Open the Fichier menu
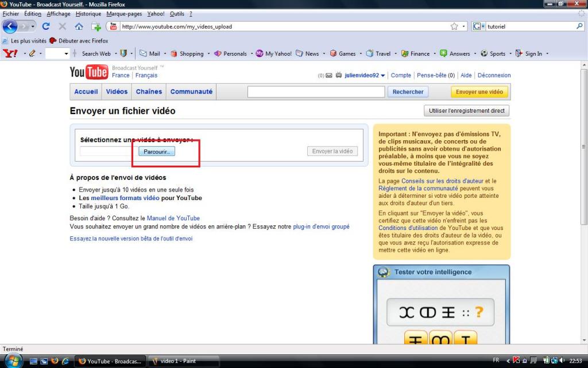The image size is (588, 368). [x=10, y=14]
